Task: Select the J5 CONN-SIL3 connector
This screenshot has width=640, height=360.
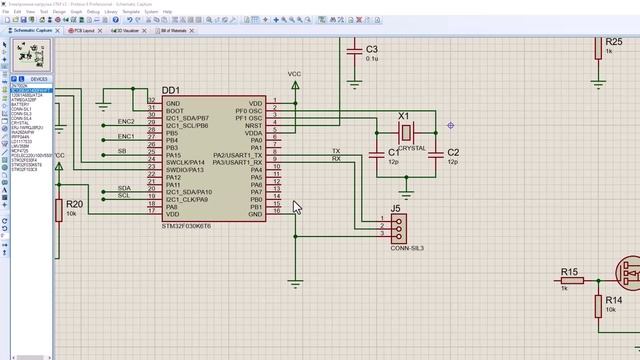Action: tap(399, 229)
